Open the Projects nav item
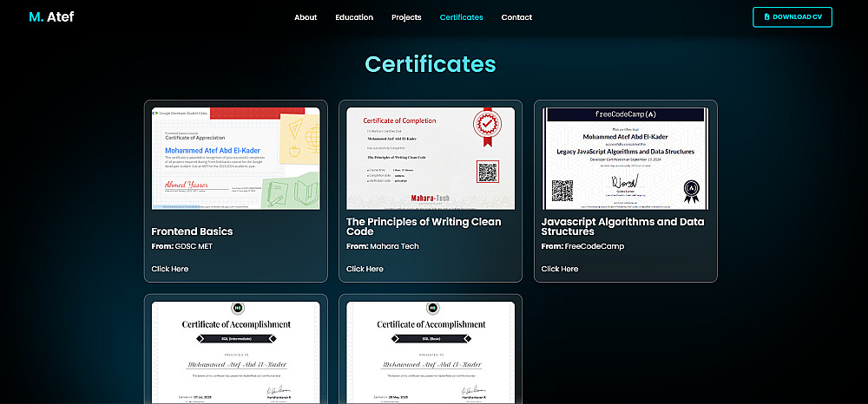Screen dimensions: 868x404 click(406, 17)
